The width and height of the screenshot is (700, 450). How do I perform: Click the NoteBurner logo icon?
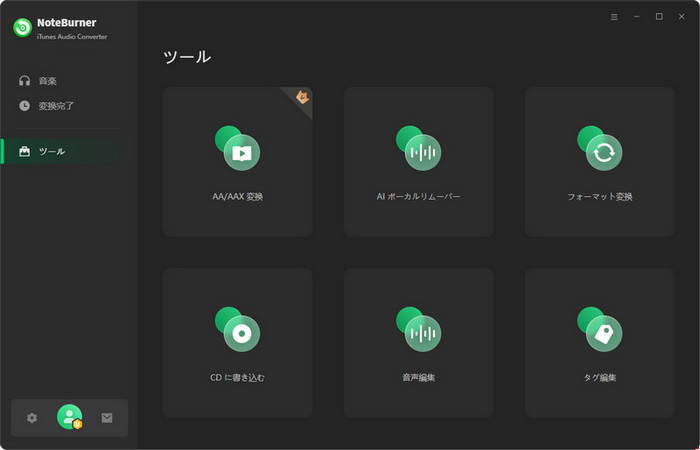(22, 28)
